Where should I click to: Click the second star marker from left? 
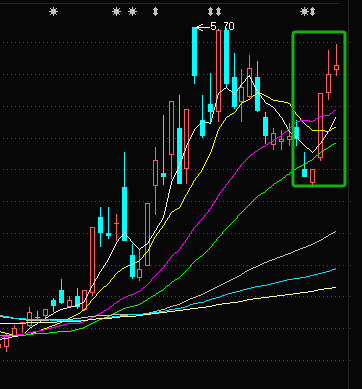(x=116, y=12)
